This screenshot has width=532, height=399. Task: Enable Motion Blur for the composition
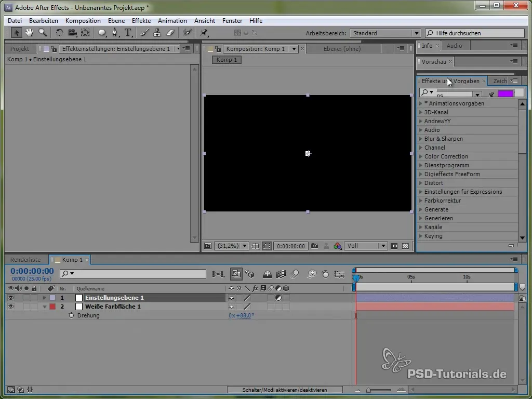(x=295, y=274)
